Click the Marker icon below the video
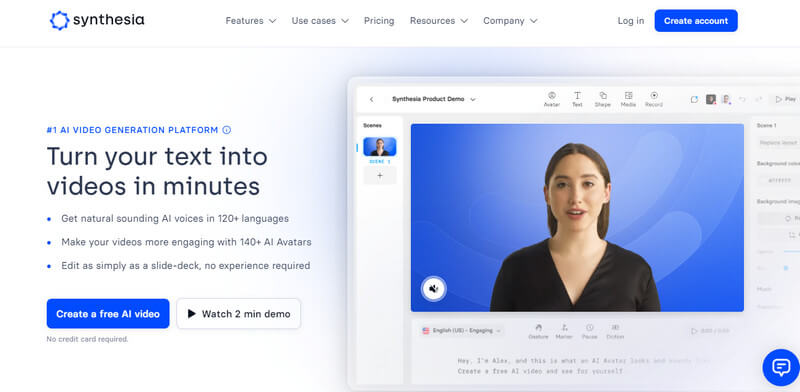Image resolution: width=800 pixels, height=392 pixels. [x=564, y=331]
